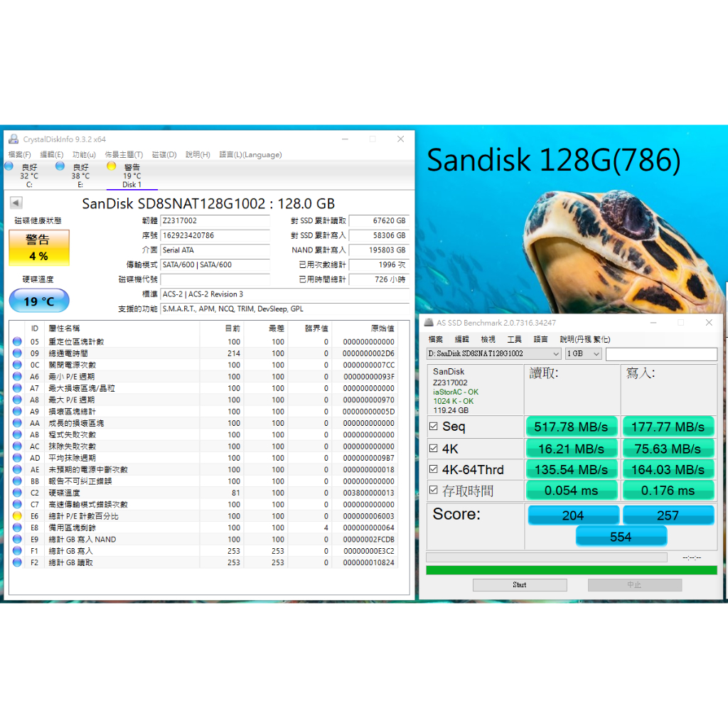Open the 功能(u) menu in CrystalDiskInfo
This screenshot has width=728, height=728.
84,155
